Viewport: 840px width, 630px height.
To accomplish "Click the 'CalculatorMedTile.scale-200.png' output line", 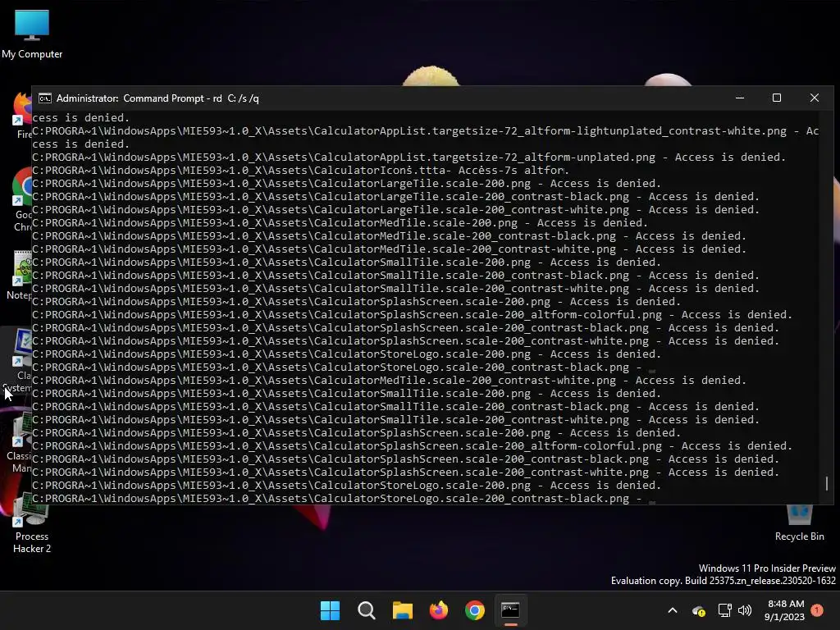I will (x=340, y=223).
